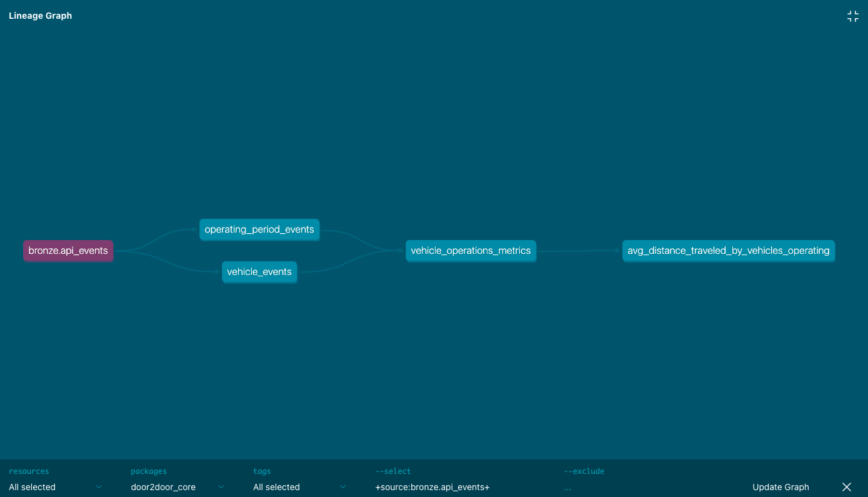Click the packages dropdown chevron
Viewport: 868px width, 497px height.
pos(221,487)
